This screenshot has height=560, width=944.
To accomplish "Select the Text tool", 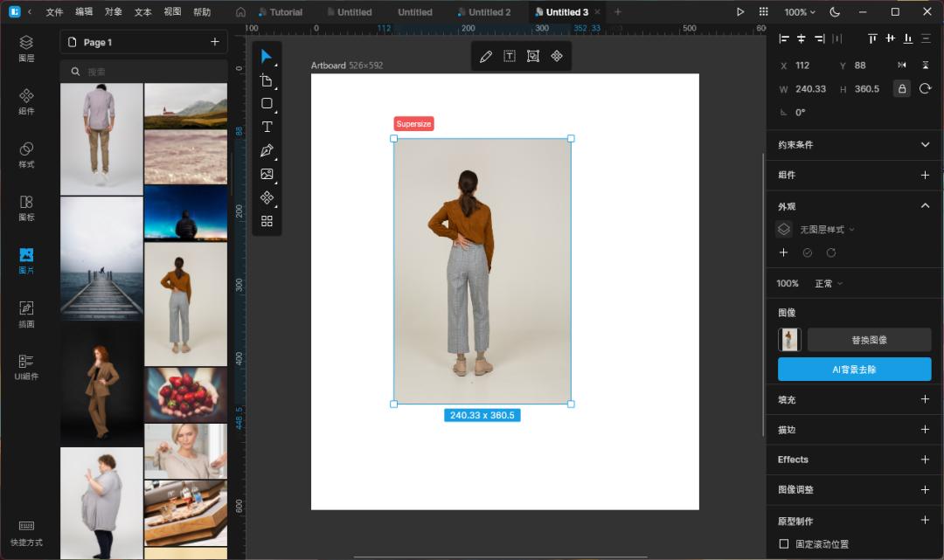I will 267,127.
